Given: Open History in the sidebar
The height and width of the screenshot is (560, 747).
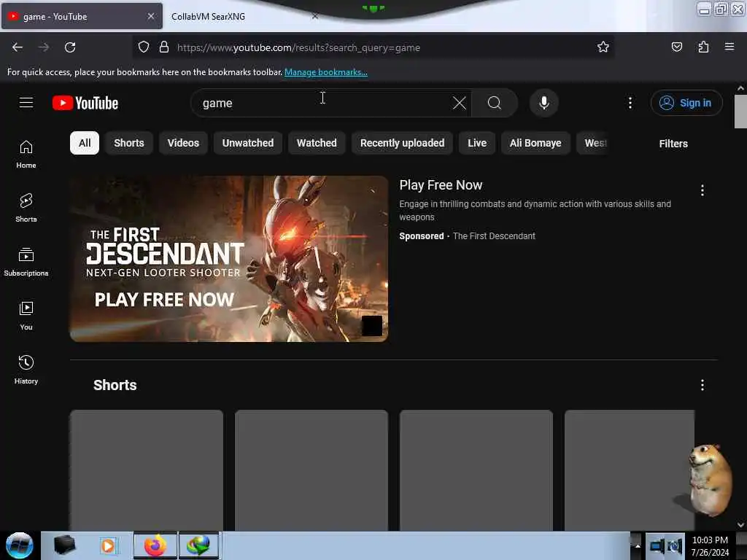Looking at the screenshot, I should click(x=26, y=370).
